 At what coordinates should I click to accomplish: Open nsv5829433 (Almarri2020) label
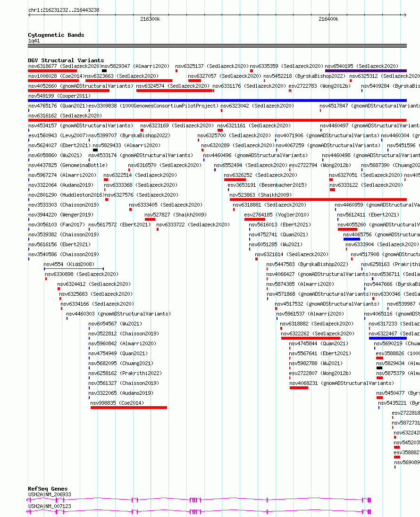(126, 145)
